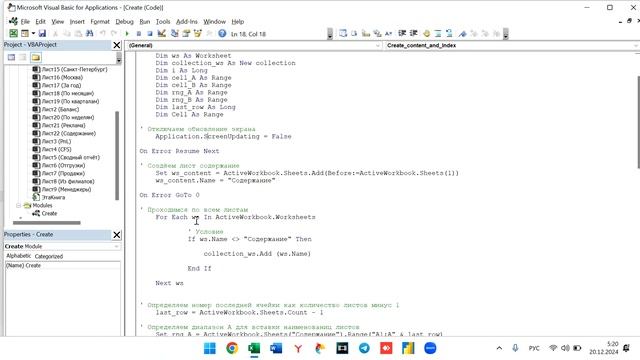Select ЭтаКнига in the project tree
The width and height of the screenshot is (640, 360).
(53, 197)
